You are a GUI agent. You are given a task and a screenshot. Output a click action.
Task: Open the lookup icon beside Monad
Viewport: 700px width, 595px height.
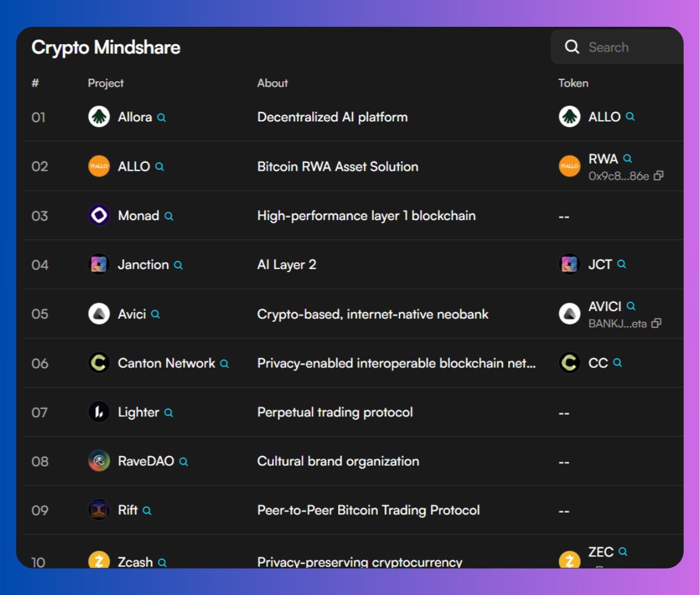tap(169, 216)
